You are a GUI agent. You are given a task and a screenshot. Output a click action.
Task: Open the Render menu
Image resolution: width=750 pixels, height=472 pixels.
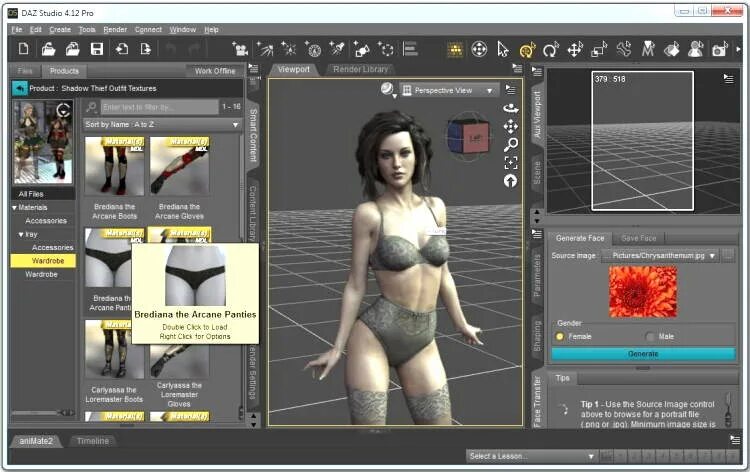coord(115,30)
